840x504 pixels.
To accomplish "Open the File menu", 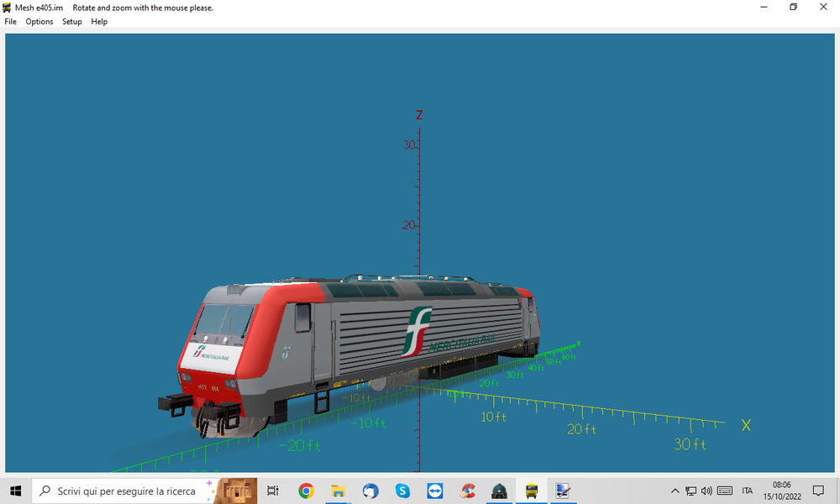I will [10, 22].
